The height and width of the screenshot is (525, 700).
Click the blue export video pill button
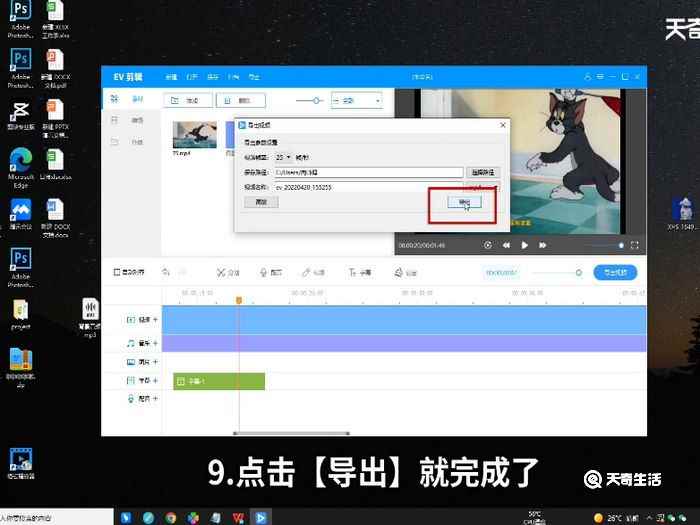615,272
